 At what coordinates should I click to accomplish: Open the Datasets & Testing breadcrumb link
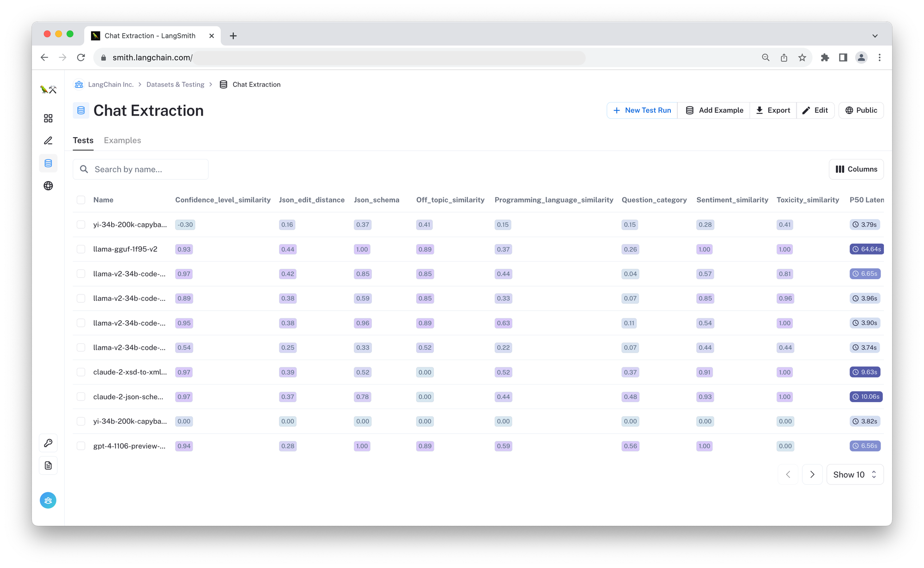coord(175,85)
